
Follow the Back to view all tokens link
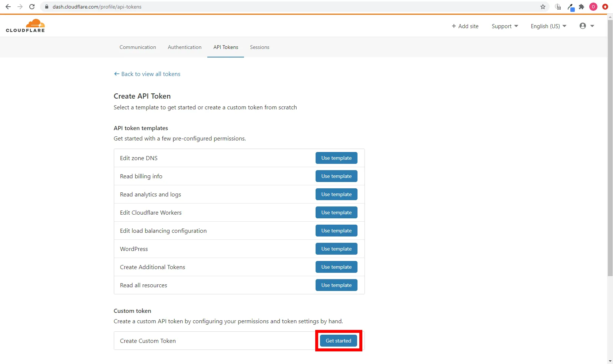(x=147, y=74)
